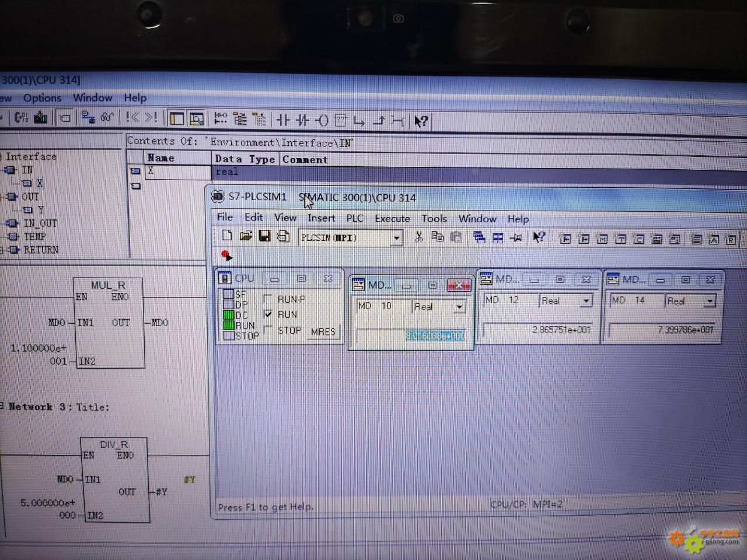The image size is (747, 560).
Task: Click Download icon in LAD editor toolbar
Action: tap(41, 117)
